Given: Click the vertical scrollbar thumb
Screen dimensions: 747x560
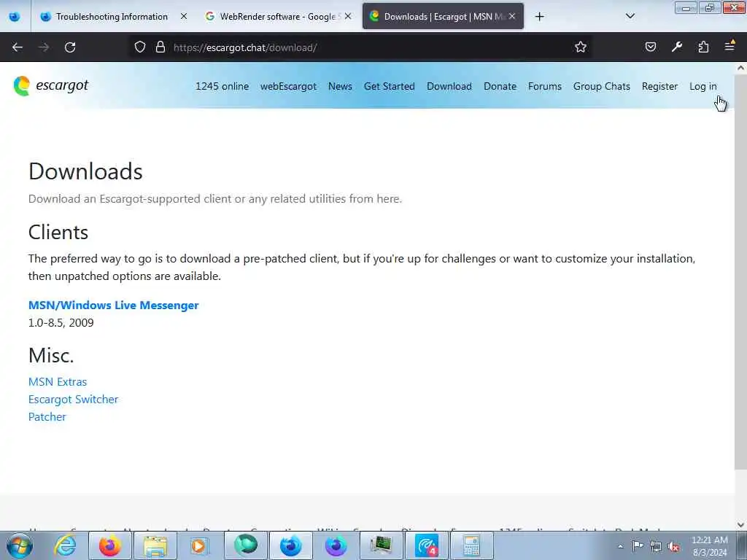Looking at the screenshot, I should 741,271.
